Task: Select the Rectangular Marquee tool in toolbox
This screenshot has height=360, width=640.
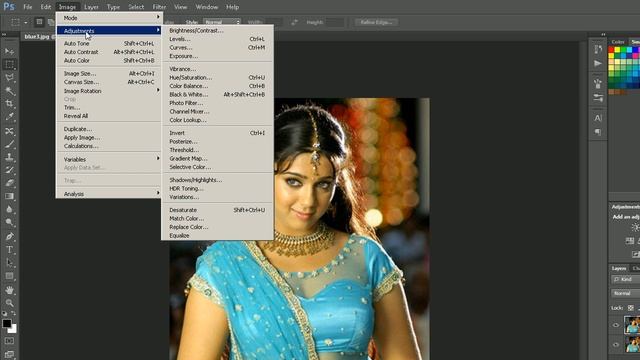Action: 9,64
